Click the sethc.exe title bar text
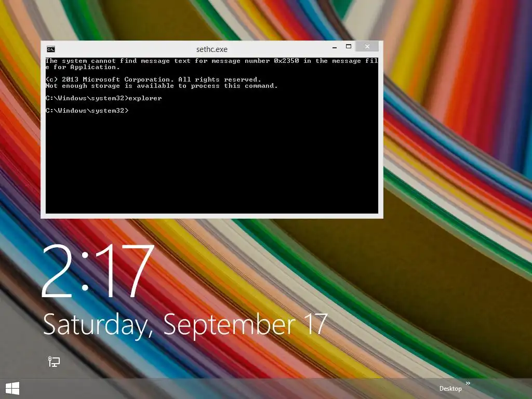Screen dimensions: 532x399 coord(212,49)
